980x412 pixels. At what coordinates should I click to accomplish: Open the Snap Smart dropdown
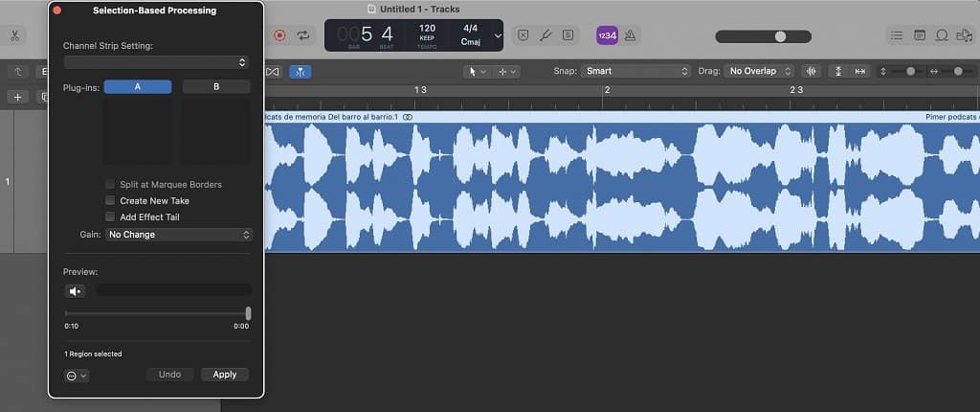point(635,71)
